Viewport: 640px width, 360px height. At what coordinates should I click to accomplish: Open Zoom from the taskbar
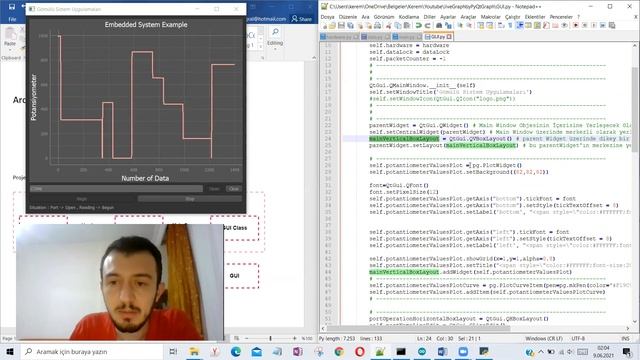[x=463, y=351]
